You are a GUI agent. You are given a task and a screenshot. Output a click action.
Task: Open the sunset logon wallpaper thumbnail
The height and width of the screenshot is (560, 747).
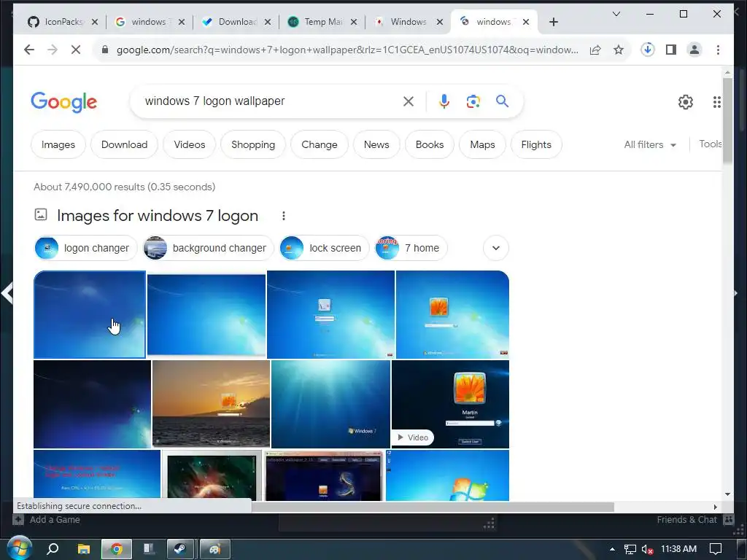211,404
